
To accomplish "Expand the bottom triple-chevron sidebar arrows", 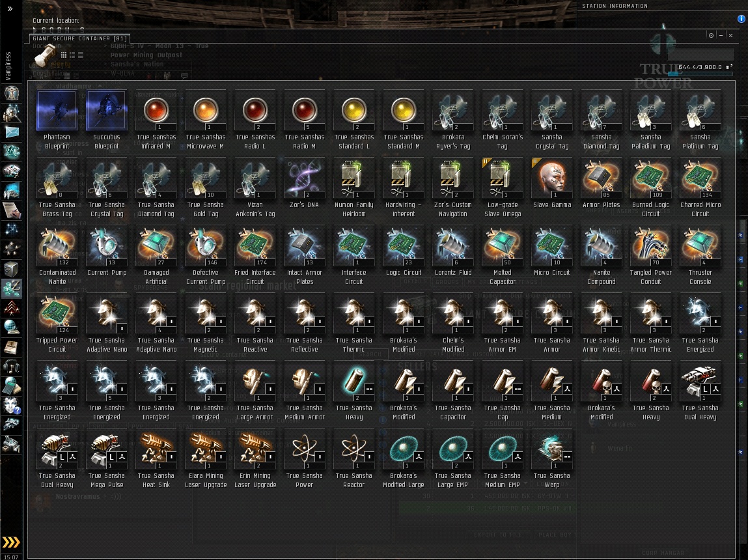I will [x=11, y=542].
